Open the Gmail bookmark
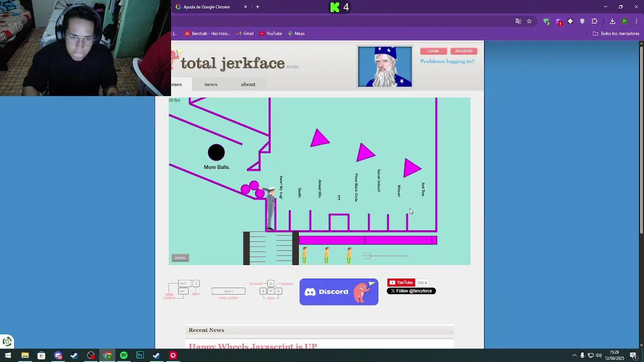The image size is (644, 362). (245, 34)
